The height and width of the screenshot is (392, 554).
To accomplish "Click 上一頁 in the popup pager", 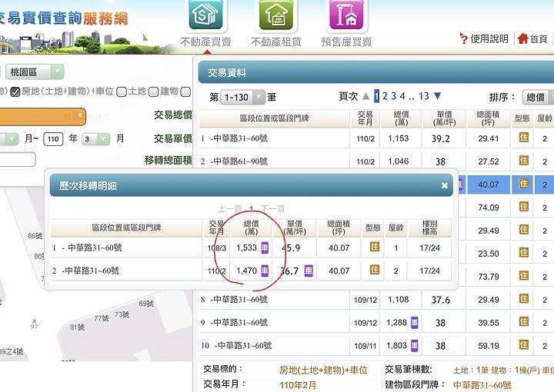I will pos(230,208).
